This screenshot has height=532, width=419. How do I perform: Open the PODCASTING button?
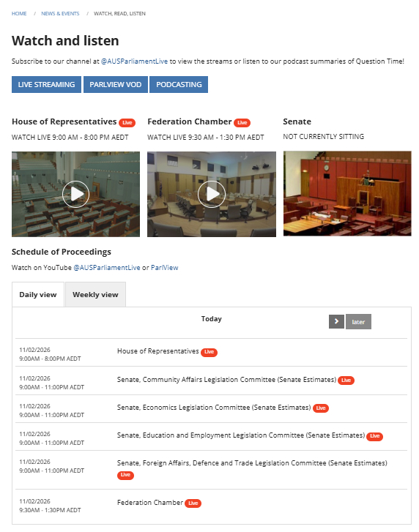pos(179,84)
